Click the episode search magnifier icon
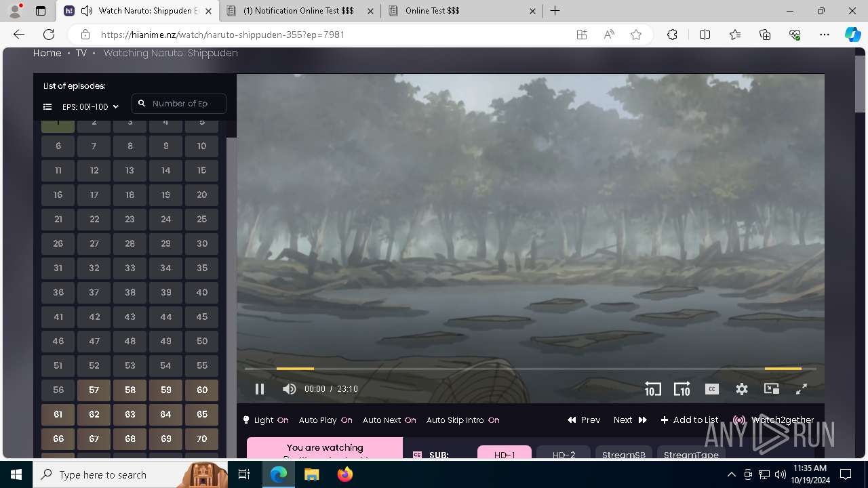This screenshot has height=488, width=868. click(x=142, y=104)
